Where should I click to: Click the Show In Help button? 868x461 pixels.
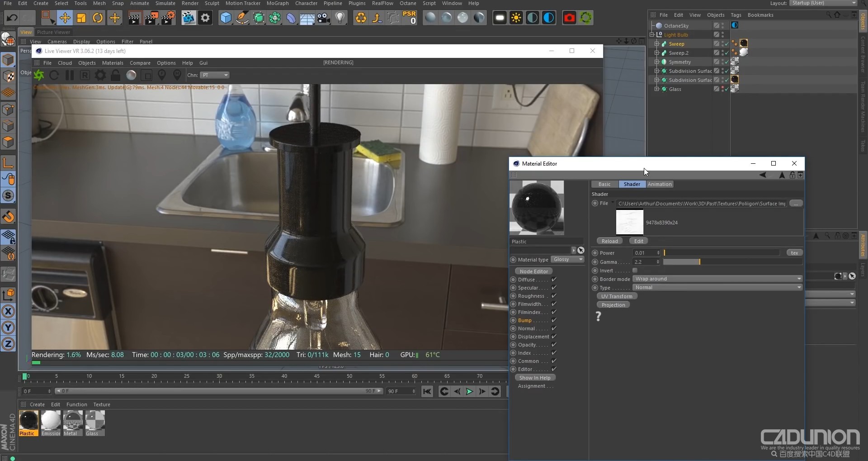coord(535,378)
